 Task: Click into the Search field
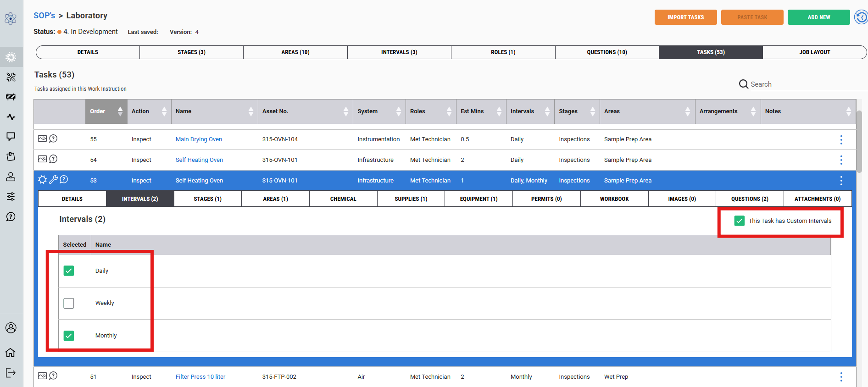point(809,84)
